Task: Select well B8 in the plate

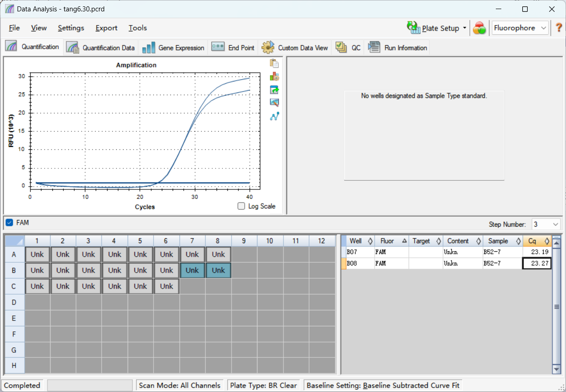Action: click(x=218, y=270)
